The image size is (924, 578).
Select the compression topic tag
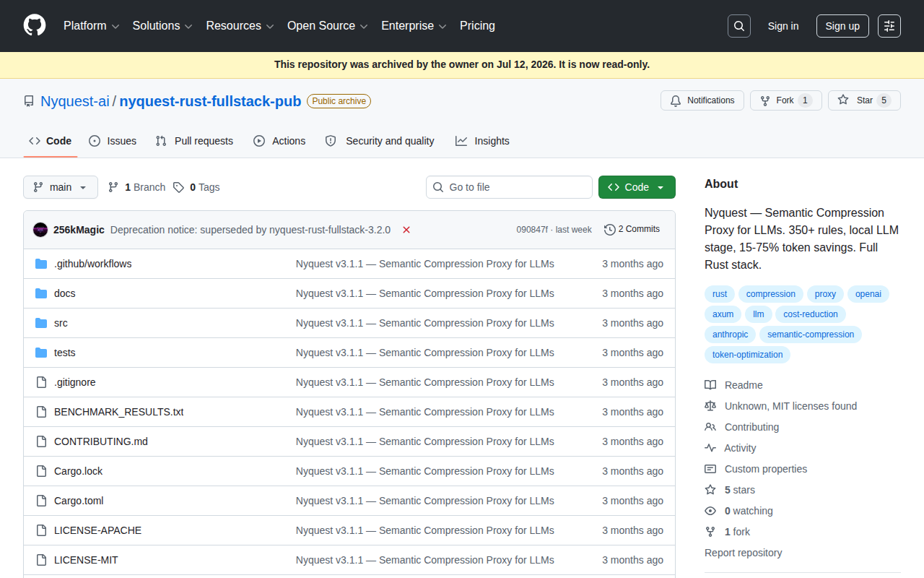pyautogui.click(x=771, y=294)
